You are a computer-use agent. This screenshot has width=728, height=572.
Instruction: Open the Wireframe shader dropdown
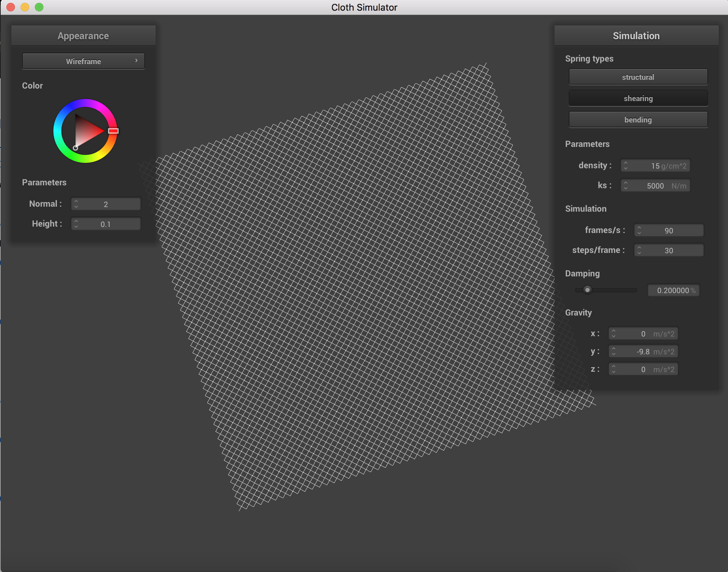(83, 61)
